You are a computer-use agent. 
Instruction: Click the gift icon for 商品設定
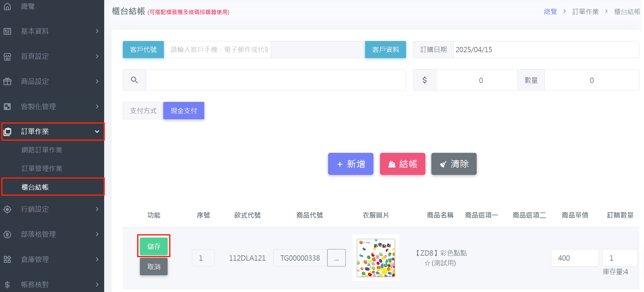click(x=7, y=81)
